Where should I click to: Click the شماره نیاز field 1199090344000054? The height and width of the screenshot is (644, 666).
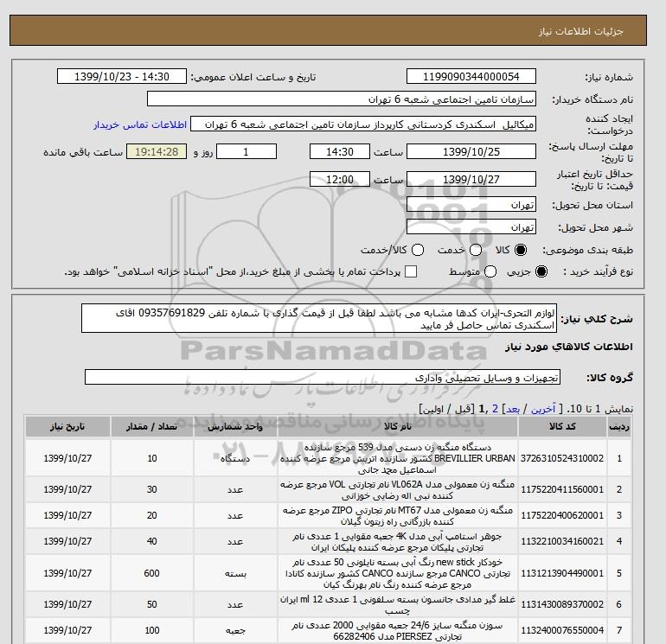point(471,76)
